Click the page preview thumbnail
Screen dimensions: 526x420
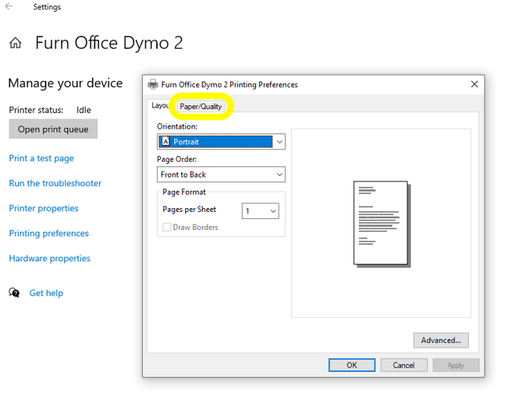pos(382,224)
